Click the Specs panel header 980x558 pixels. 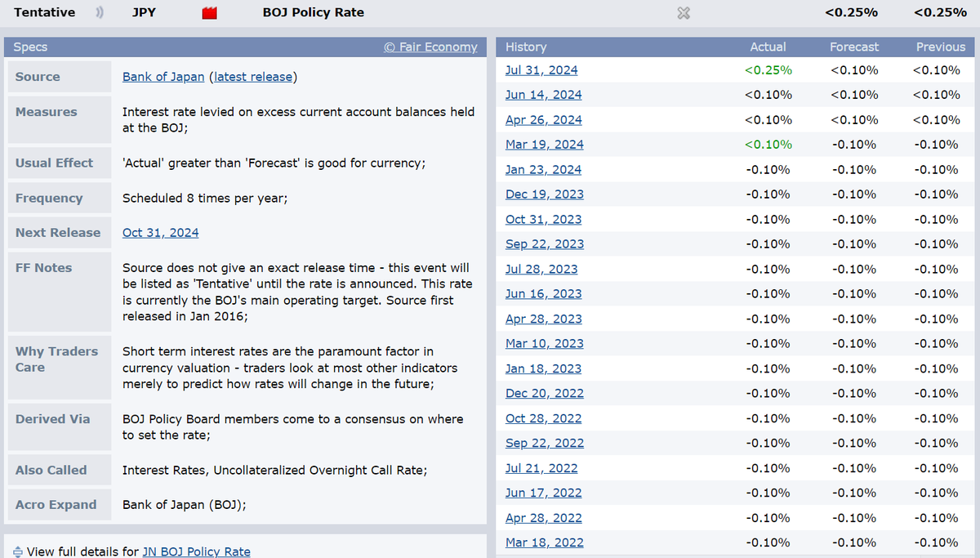pos(245,47)
